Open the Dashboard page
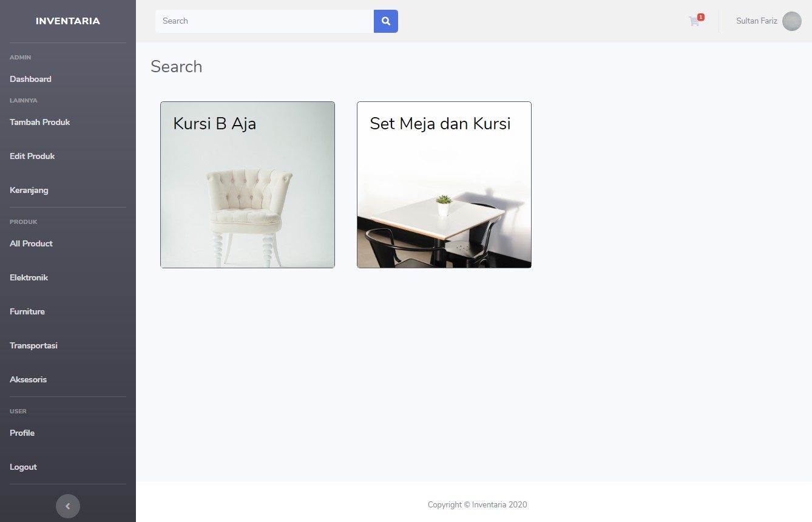This screenshot has height=522, width=812. point(30,79)
